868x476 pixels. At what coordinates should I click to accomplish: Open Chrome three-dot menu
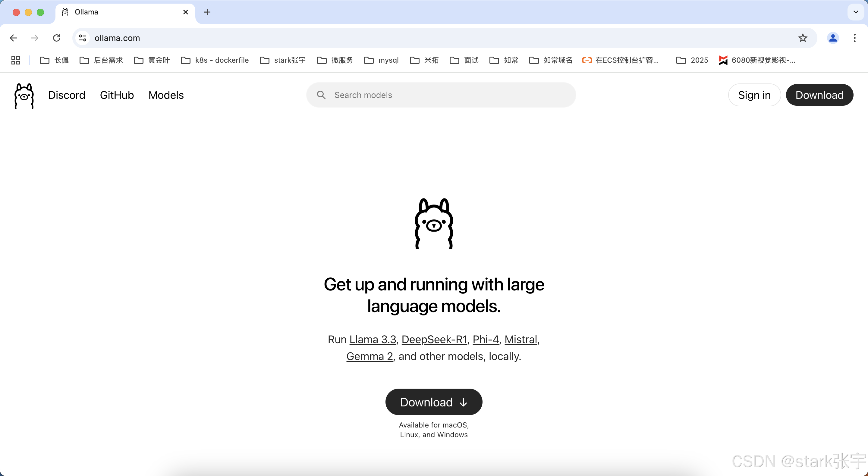[x=854, y=38]
